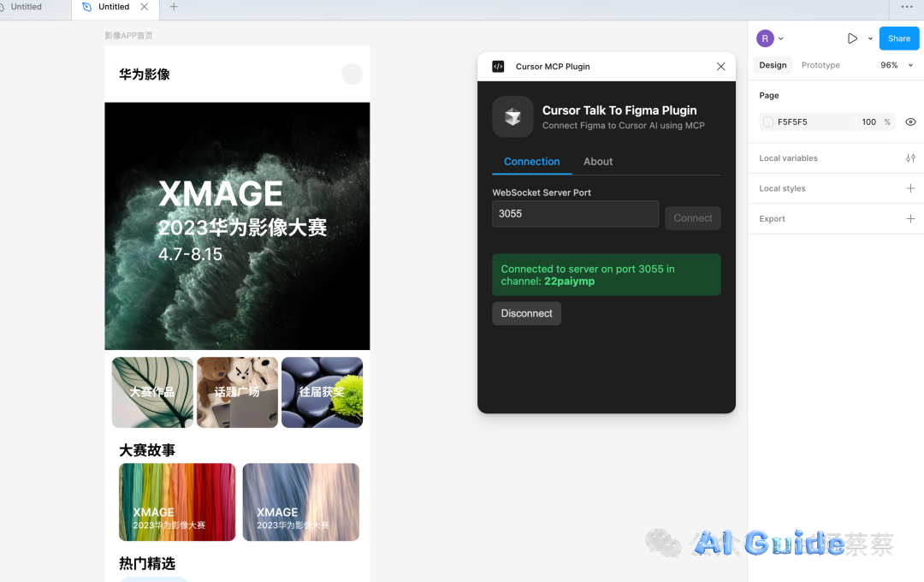Select the 2023华为影像大赛 banner headline
The image size is (924, 582).
242,228
